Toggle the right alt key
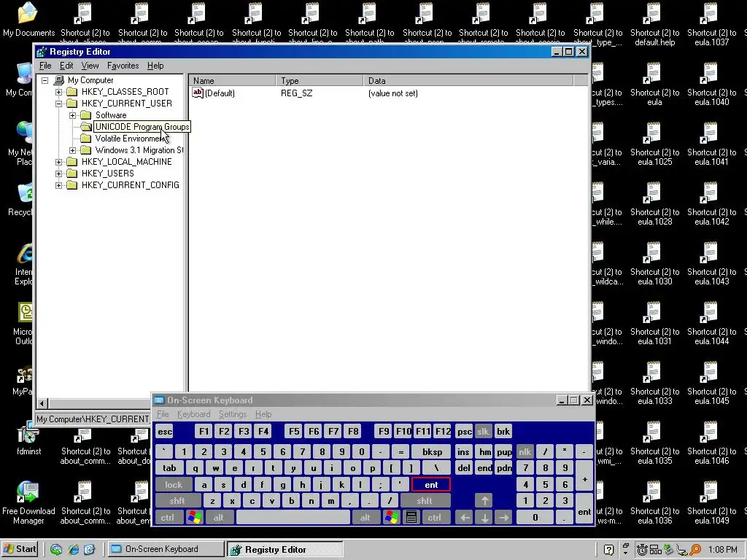This screenshot has width=747, height=560. [x=365, y=518]
